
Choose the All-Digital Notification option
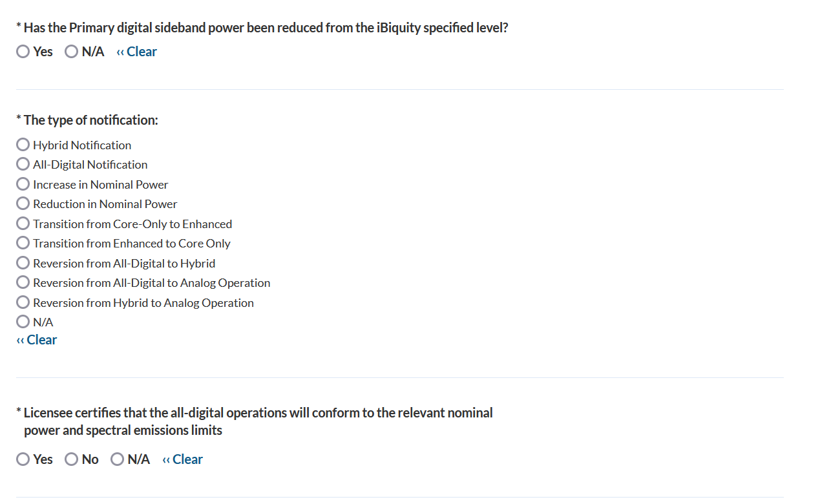(23, 164)
